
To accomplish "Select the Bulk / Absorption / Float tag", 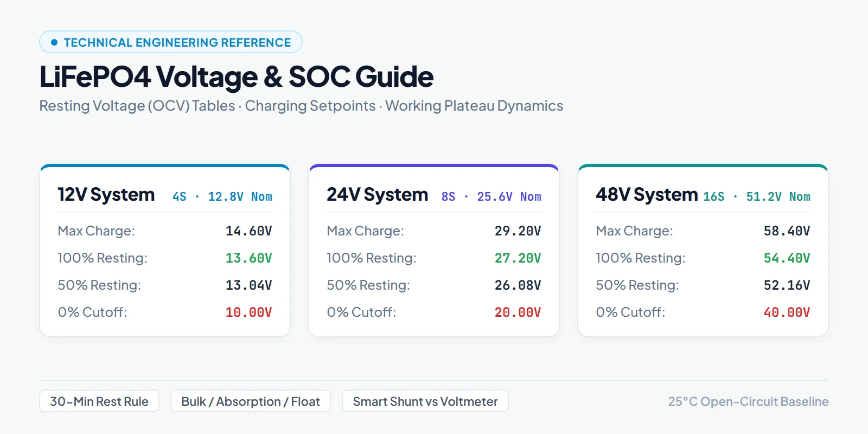I will click(251, 401).
